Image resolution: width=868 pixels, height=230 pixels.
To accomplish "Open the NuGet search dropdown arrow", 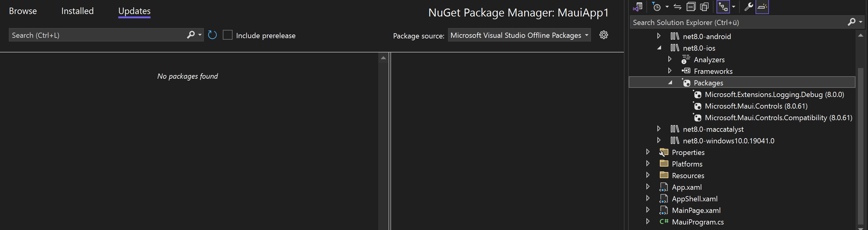I will [200, 35].
